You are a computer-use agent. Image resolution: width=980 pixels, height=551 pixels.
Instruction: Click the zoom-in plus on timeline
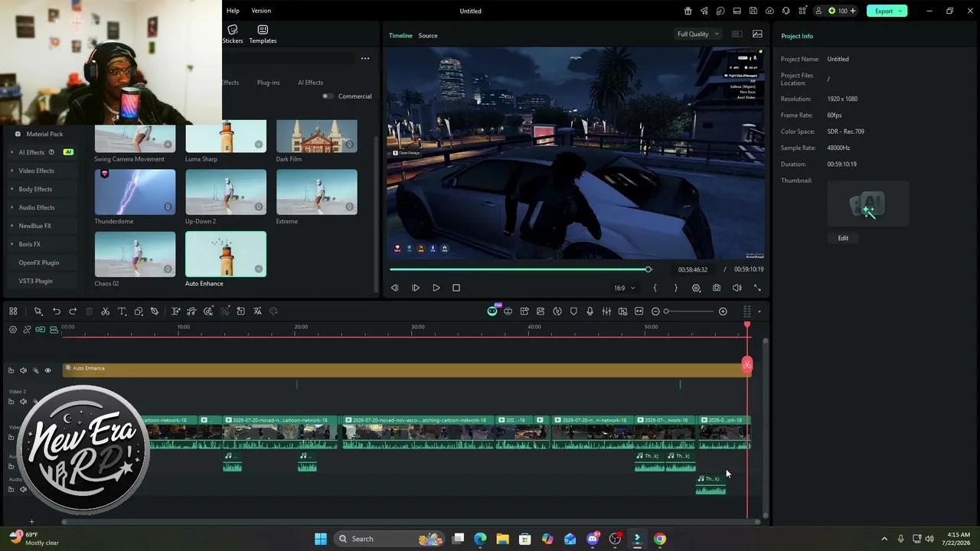(723, 311)
